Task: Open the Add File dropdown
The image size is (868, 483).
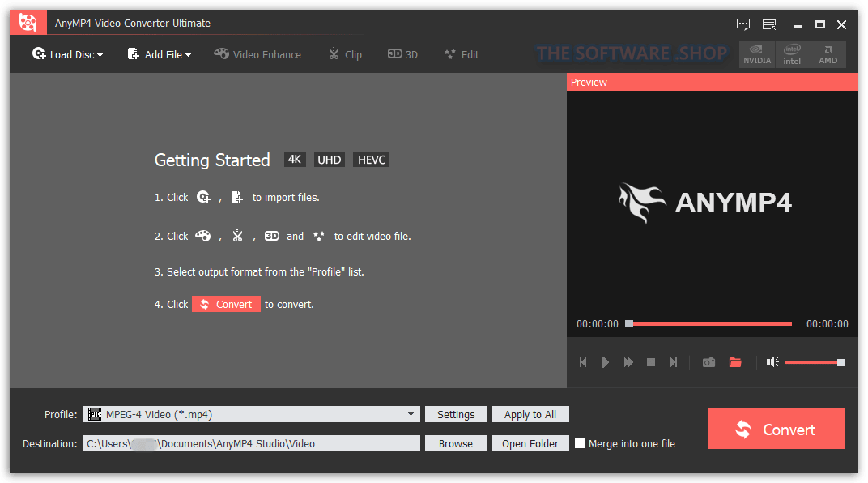Action: point(159,54)
